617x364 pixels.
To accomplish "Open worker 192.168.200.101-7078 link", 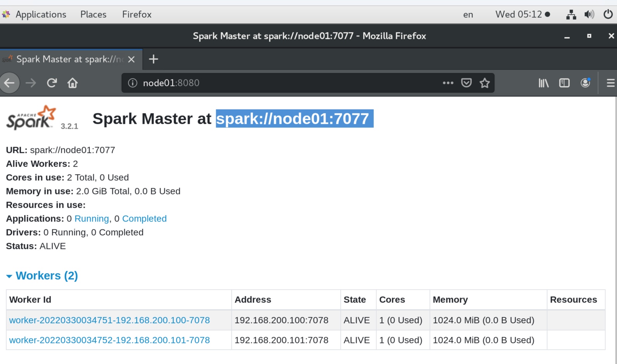I will 109,340.
